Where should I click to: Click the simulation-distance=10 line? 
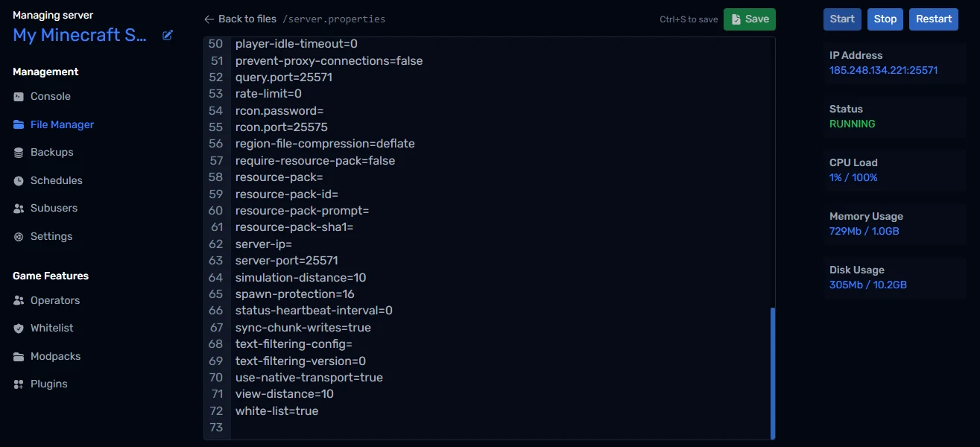pos(301,278)
